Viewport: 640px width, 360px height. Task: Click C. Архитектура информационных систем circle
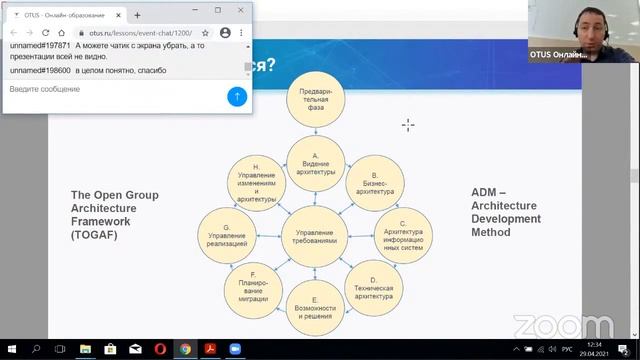tap(403, 236)
